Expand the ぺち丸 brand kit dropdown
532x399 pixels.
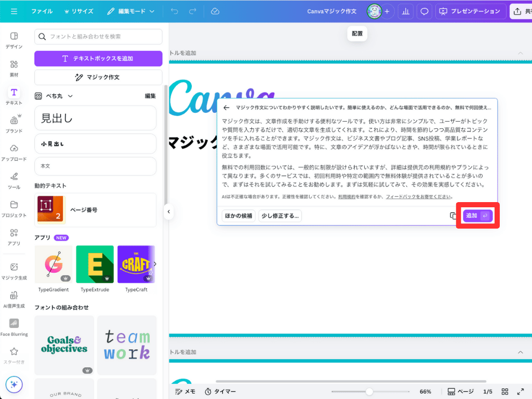click(x=54, y=96)
